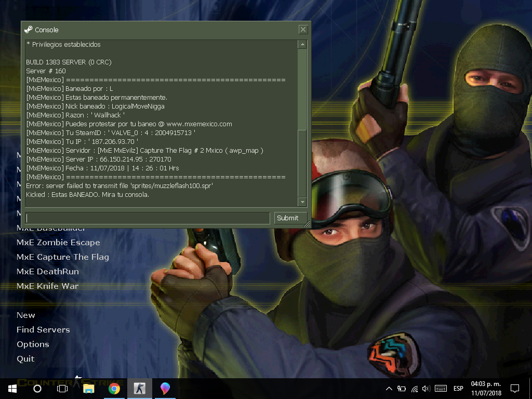Viewport: 532px width, 399px height.
Task: Open File Explorer from the taskbar
Action: tap(88, 389)
